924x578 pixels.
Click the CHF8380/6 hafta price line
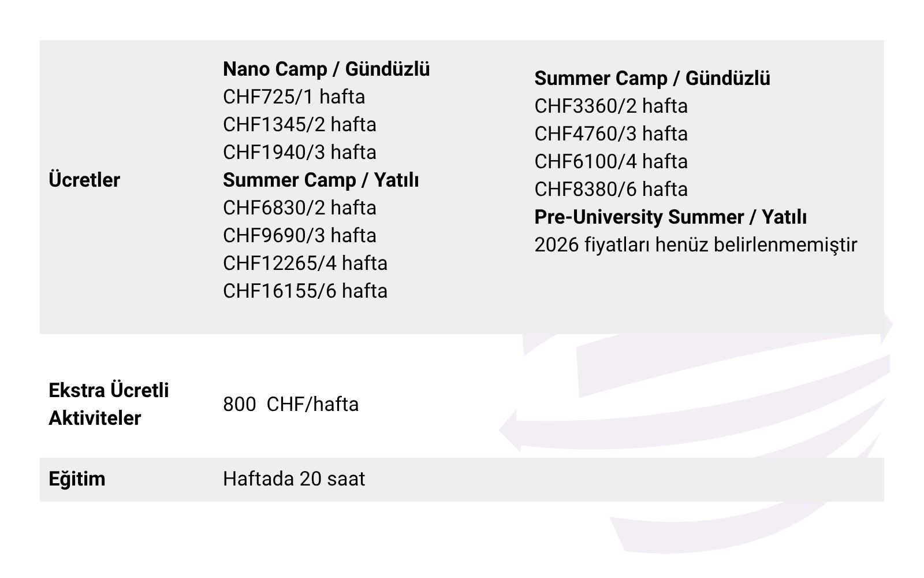[611, 189]
